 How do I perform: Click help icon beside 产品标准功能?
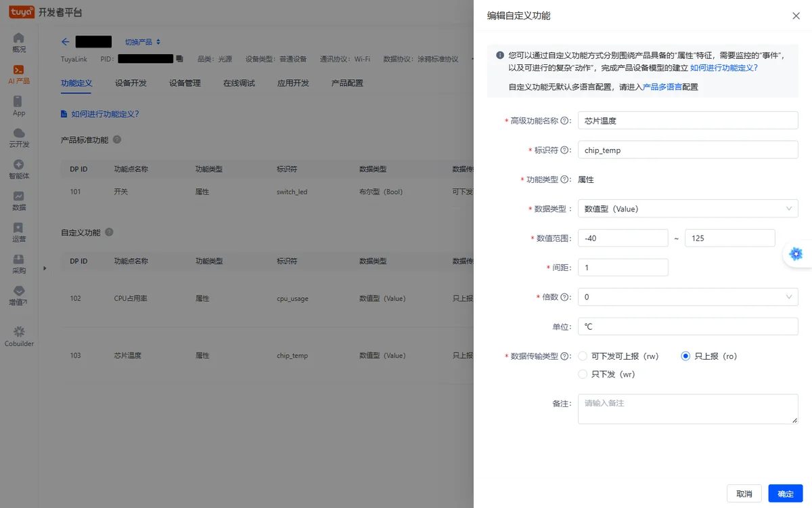click(117, 140)
